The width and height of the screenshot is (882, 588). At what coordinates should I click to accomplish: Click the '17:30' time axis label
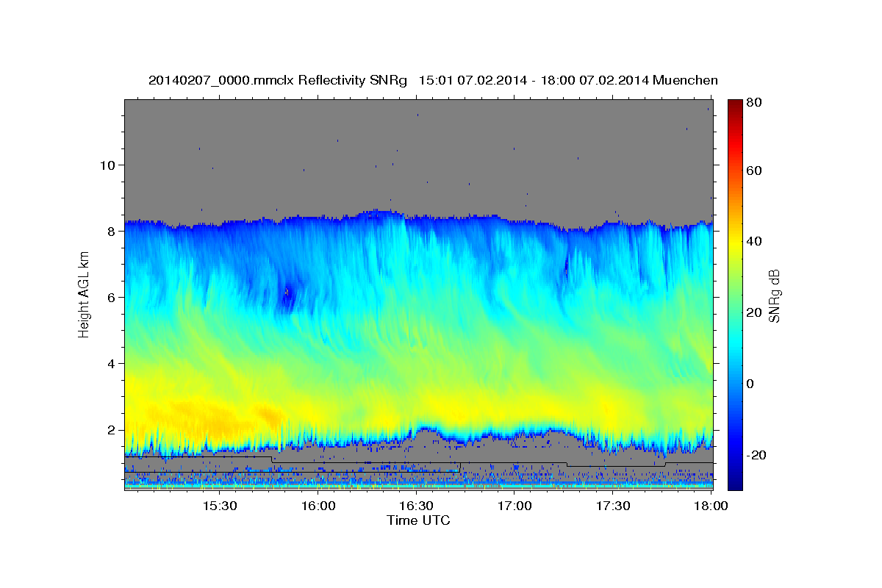613,506
